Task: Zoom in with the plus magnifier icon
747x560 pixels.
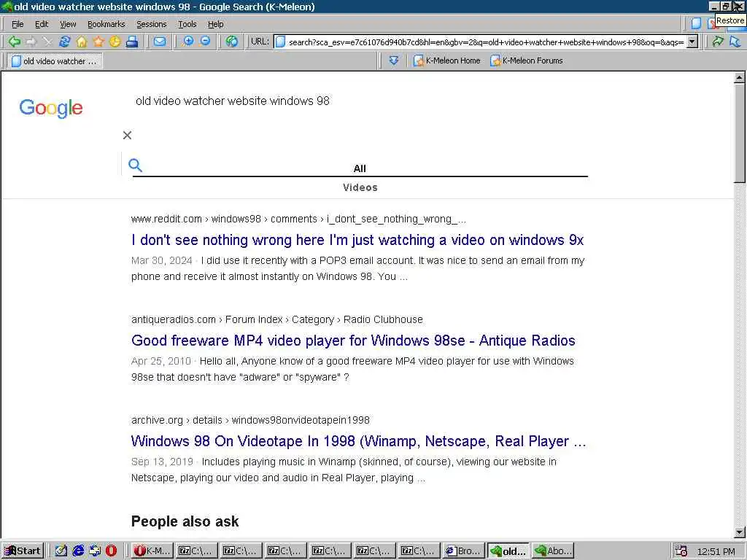Action: (x=188, y=42)
